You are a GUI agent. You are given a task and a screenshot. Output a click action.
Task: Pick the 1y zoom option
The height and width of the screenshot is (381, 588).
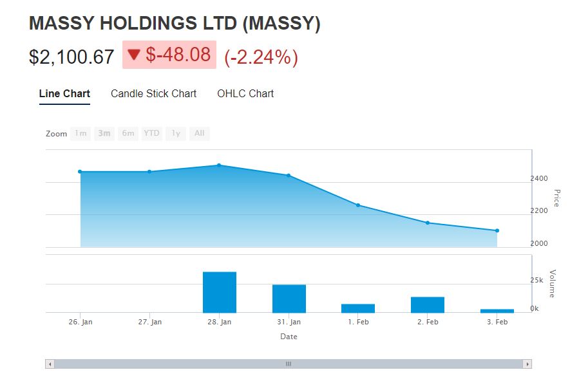[x=175, y=134]
